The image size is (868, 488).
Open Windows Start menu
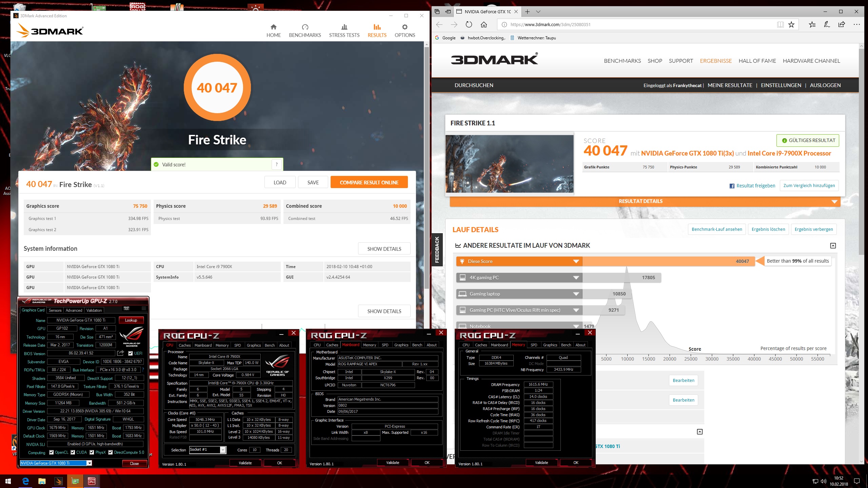(x=8, y=481)
